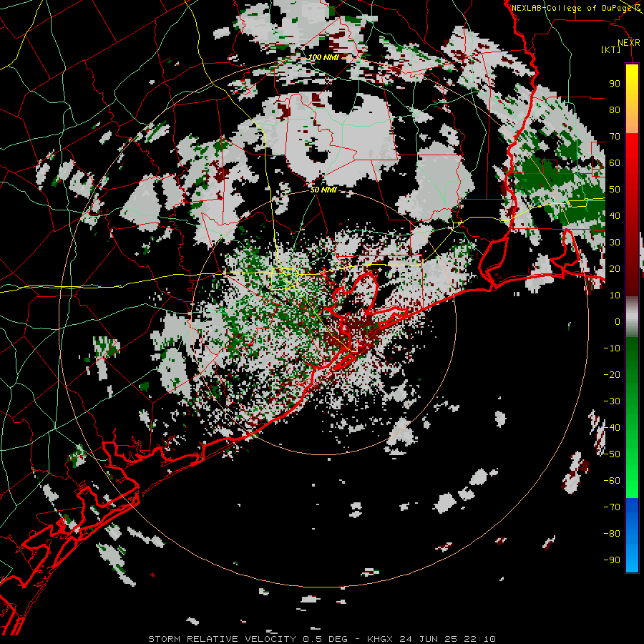Click the [KT] units label
The height and width of the screenshot is (644, 644).
610,49
